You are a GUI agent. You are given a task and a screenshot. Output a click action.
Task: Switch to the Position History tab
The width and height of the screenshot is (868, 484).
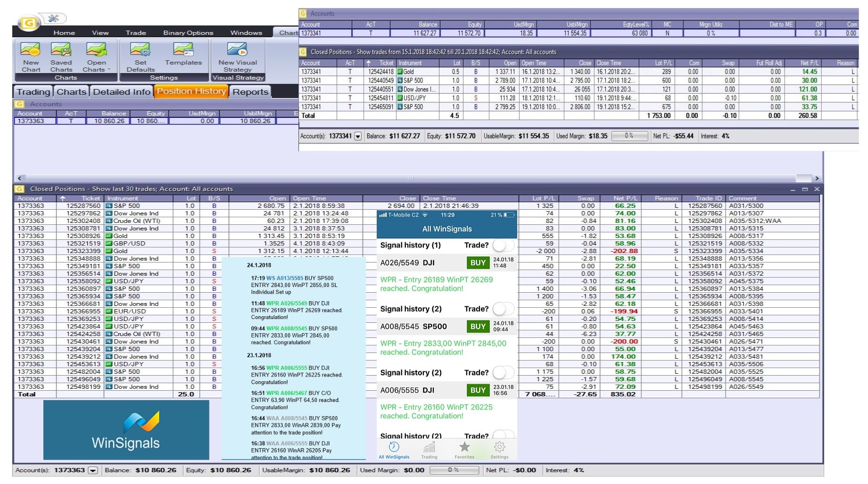[191, 91]
